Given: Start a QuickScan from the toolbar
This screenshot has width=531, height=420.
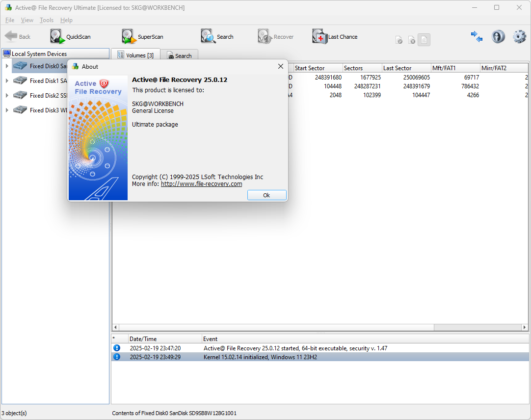Looking at the screenshot, I should coord(71,37).
